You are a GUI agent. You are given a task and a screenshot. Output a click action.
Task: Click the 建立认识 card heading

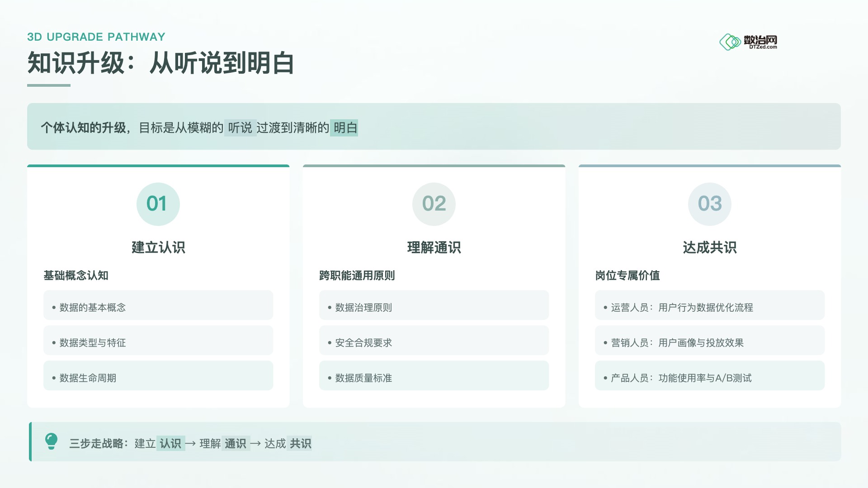point(158,248)
